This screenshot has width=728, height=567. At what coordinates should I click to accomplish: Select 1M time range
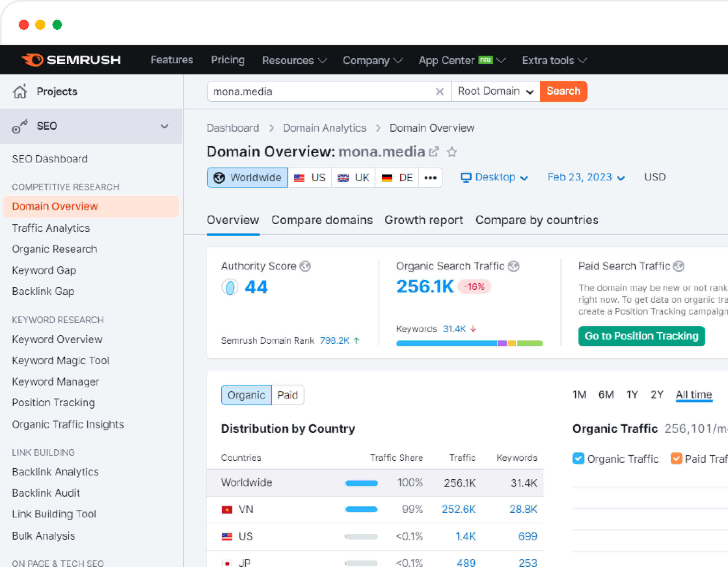click(579, 395)
